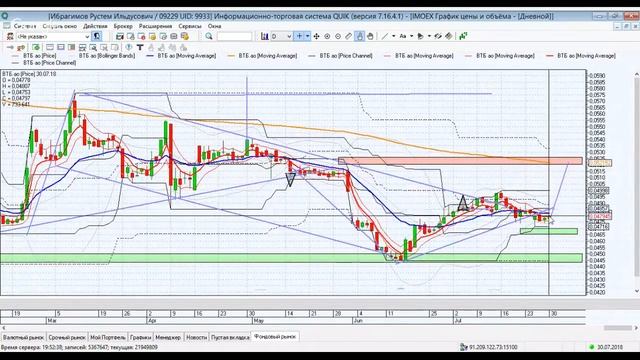
Task: Switch to the 'Срочный рынок' tab
Action: (67, 338)
